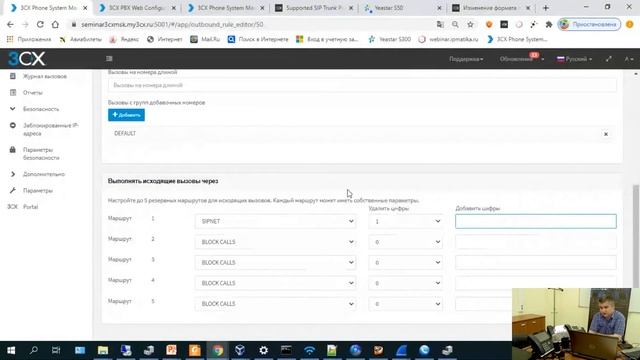Image resolution: width=640 pixels, height=360 pixels.
Task: Click the paused profile button
Action: [589, 24]
